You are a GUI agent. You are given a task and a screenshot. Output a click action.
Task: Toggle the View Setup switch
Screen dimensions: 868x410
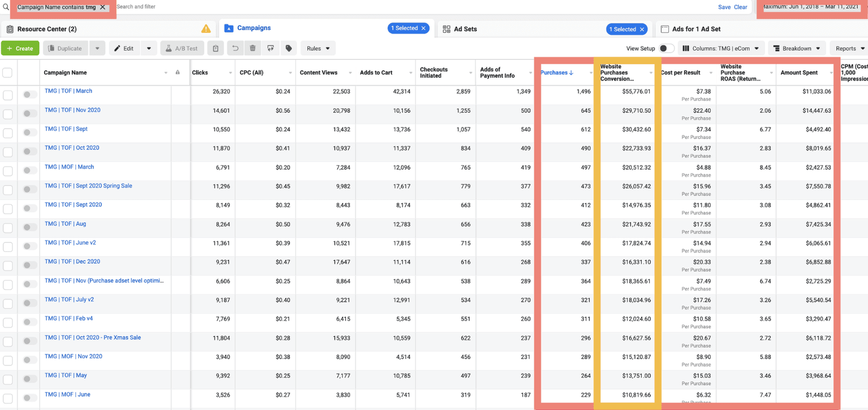pos(667,49)
